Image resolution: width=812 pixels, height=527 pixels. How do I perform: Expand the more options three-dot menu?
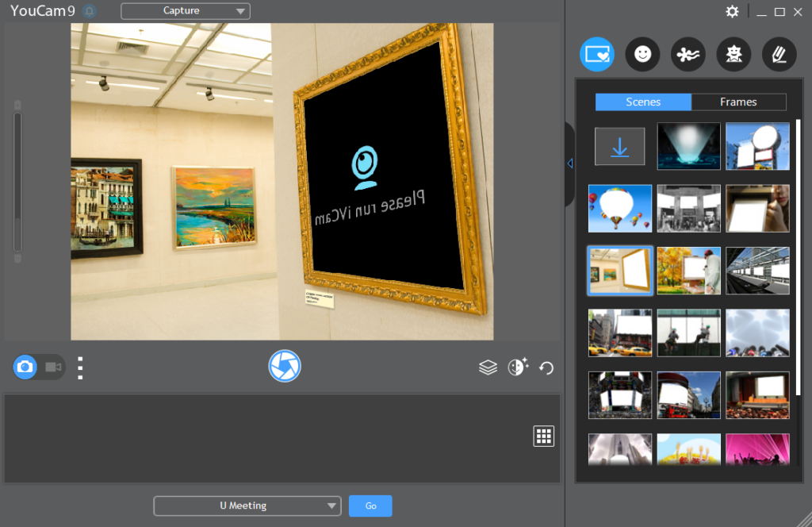tap(79, 367)
